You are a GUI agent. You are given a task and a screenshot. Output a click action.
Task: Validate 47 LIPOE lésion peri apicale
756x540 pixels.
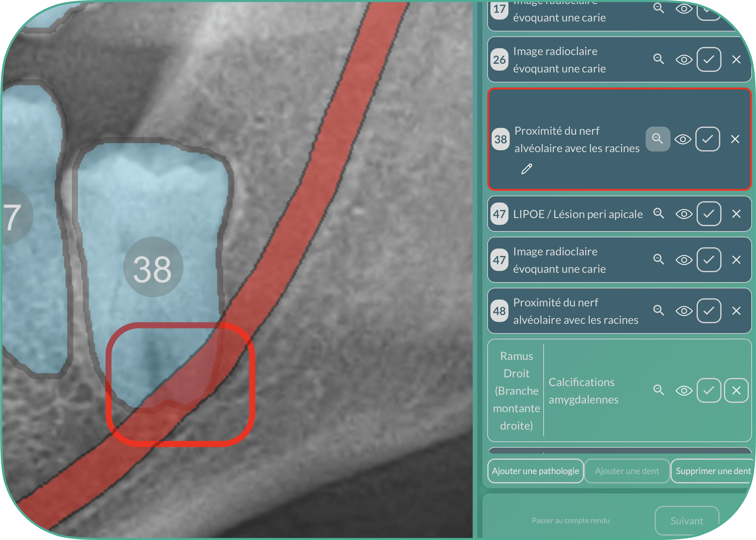[x=708, y=213]
